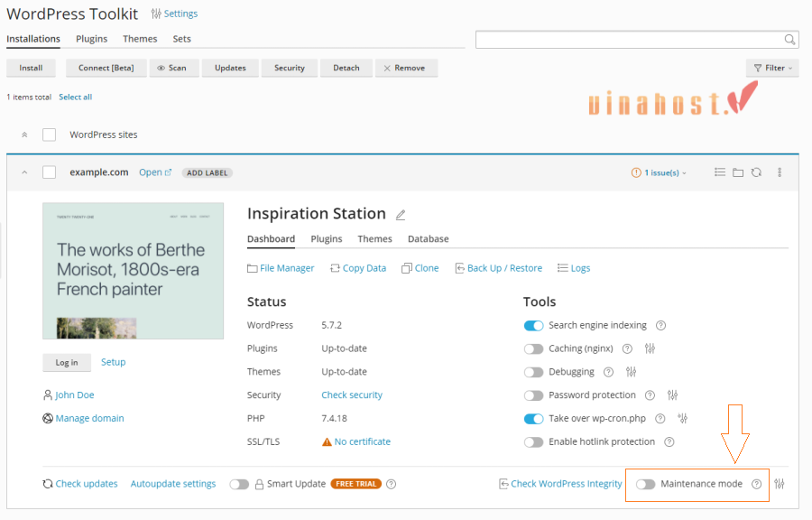Click the Detach button
This screenshot has height=520, width=812.
point(346,68)
